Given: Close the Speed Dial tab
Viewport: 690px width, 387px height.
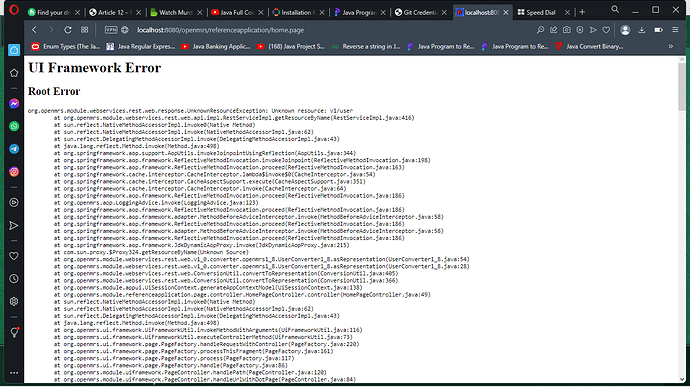Looking at the screenshot, I should (567, 12).
